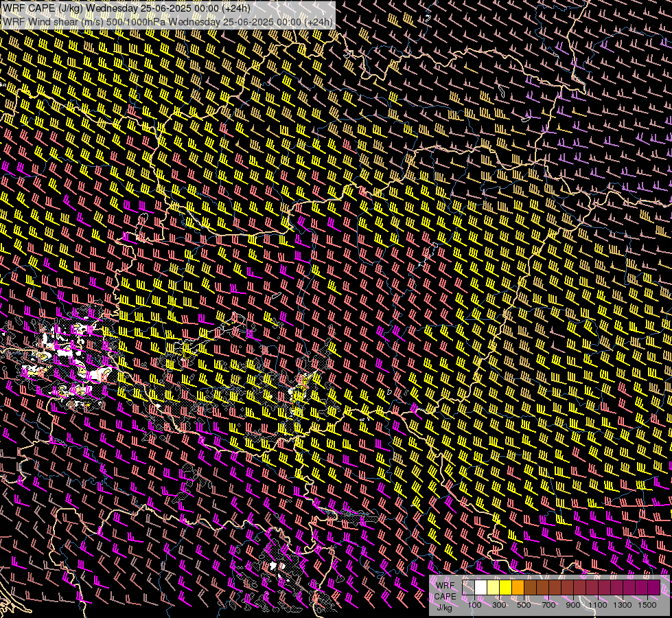Click the WRF Wind shear title line
672x618 pixels.
167,22
